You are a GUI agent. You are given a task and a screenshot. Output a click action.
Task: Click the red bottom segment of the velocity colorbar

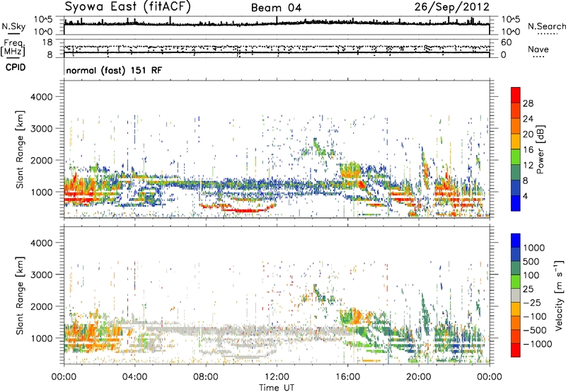tap(516, 350)
